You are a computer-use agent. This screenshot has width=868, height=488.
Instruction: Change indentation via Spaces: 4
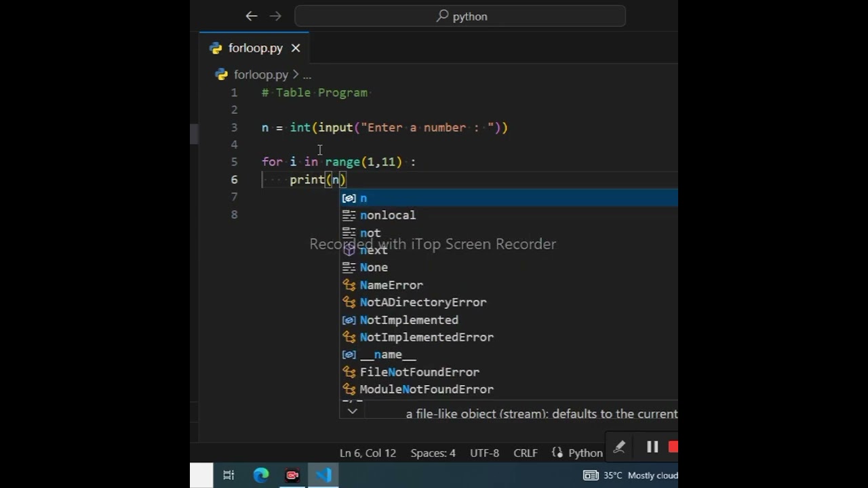pos(433,453)
